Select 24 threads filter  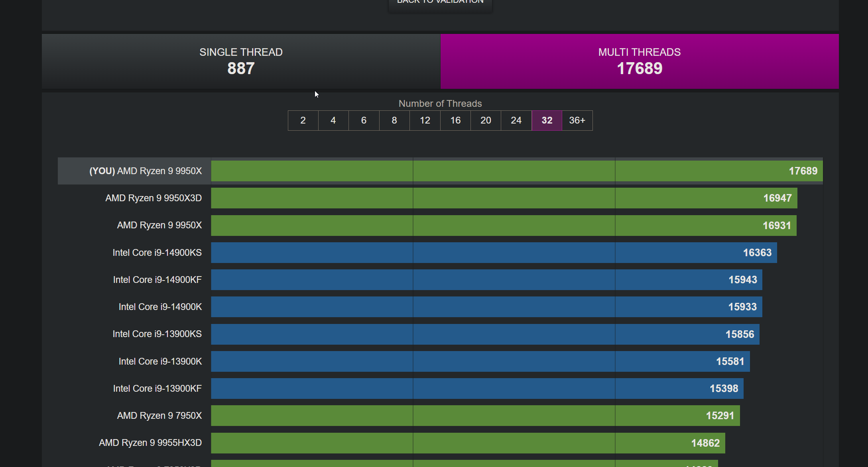point(516,120)
